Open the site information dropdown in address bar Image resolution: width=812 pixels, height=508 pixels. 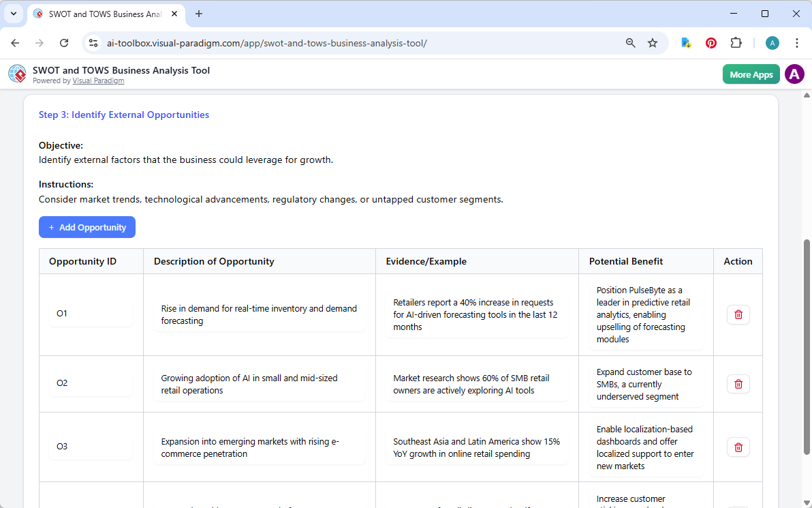[x=93, y=42]
